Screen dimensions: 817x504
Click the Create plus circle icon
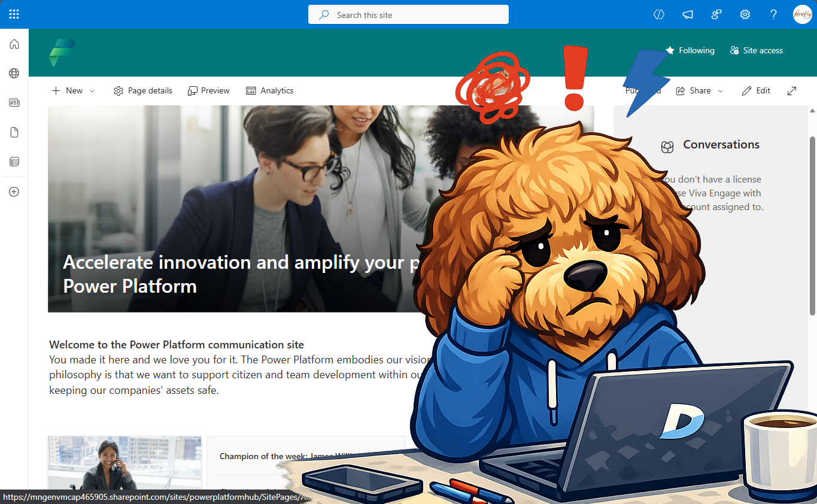click(x=14, y=192)
